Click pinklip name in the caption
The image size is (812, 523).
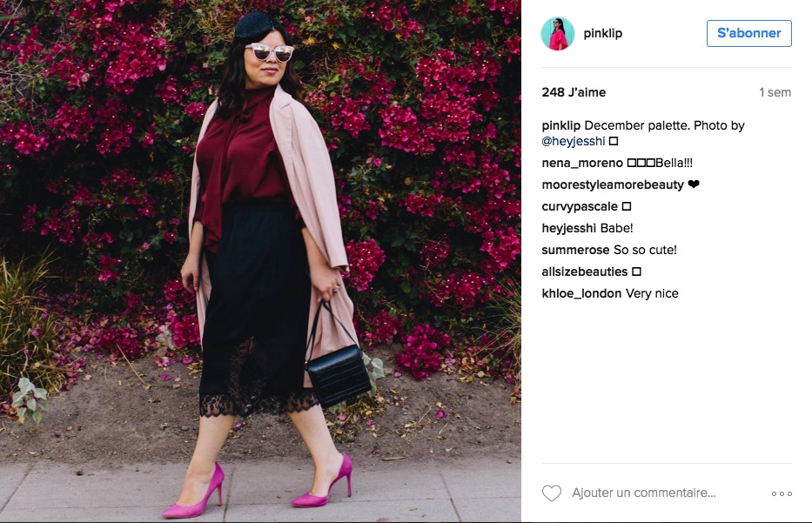tap(560, 126)
